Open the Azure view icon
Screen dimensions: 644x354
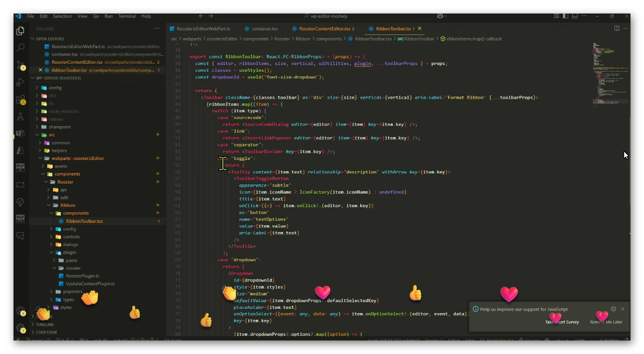(x=20, y=150)
